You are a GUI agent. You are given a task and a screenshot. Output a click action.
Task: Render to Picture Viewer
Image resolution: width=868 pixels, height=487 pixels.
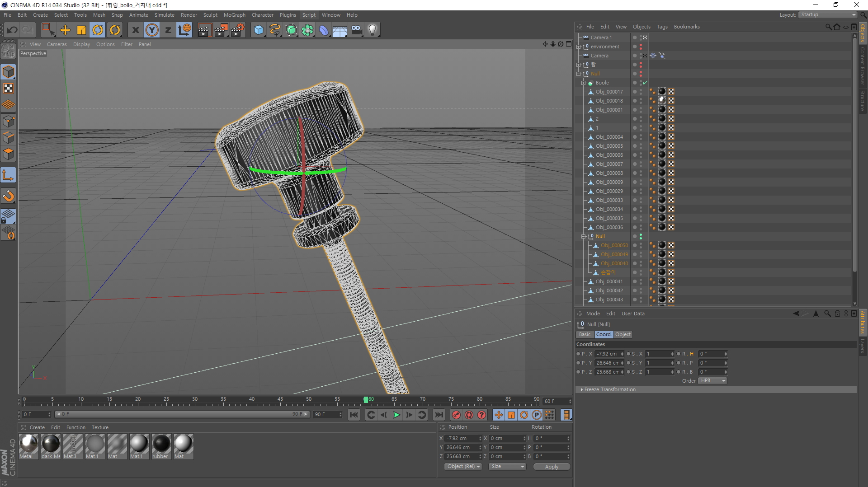[221, 30]
